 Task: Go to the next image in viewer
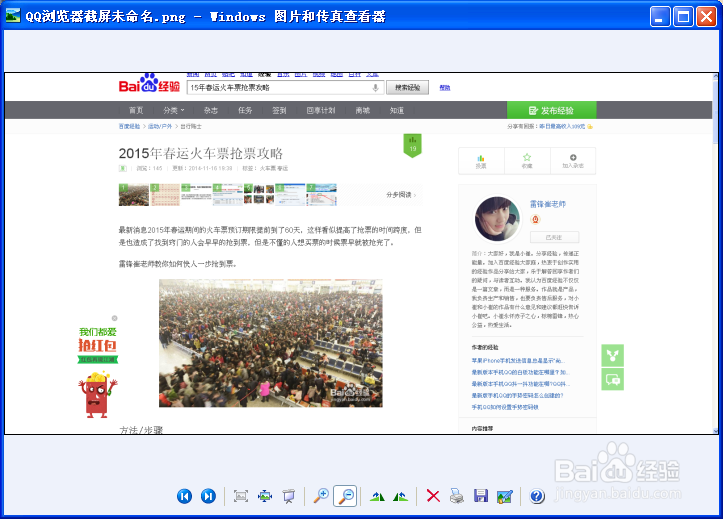(x=208, y=496)
